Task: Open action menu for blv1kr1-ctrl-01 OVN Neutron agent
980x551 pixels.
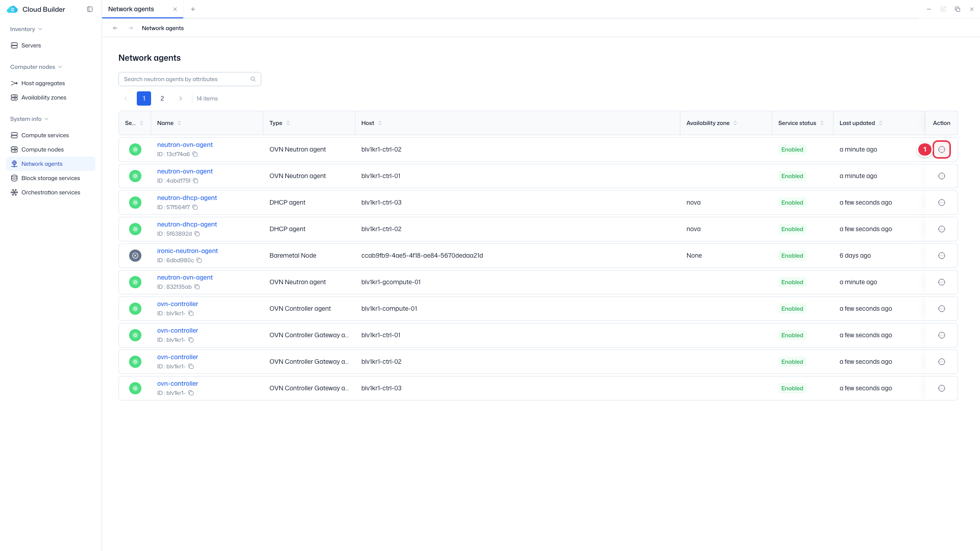Action: (942, 176)
